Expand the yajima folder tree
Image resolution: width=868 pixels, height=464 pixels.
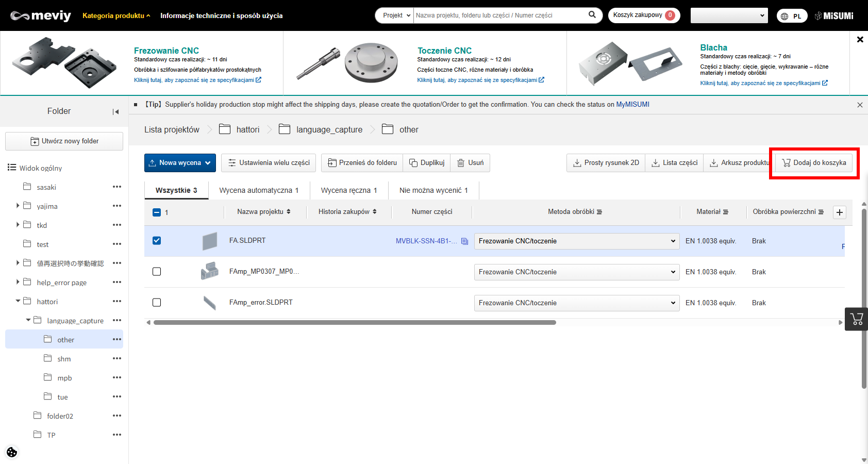pyautogui.click(x=18, y=206)
